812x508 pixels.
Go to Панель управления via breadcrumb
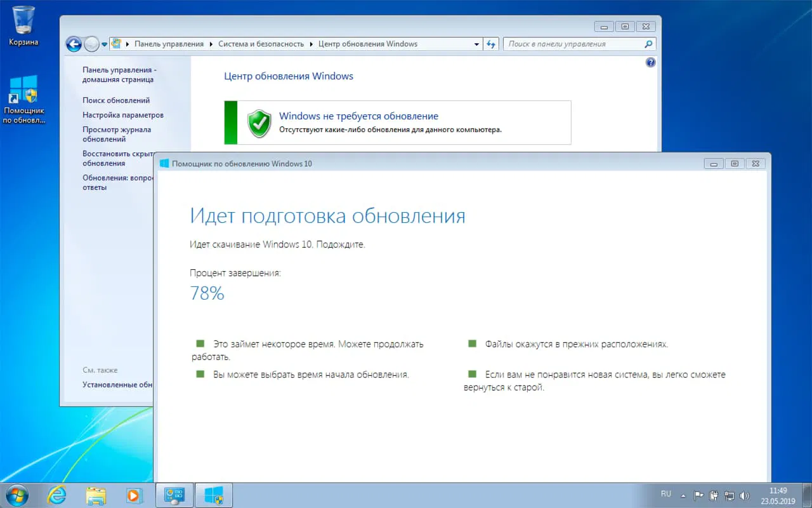[x=169, y=44]
